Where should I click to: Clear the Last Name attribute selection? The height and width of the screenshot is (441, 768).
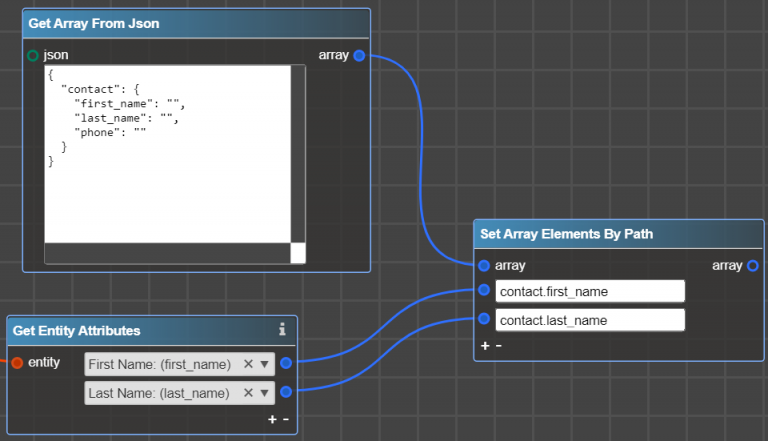click(x=248, y=393)
